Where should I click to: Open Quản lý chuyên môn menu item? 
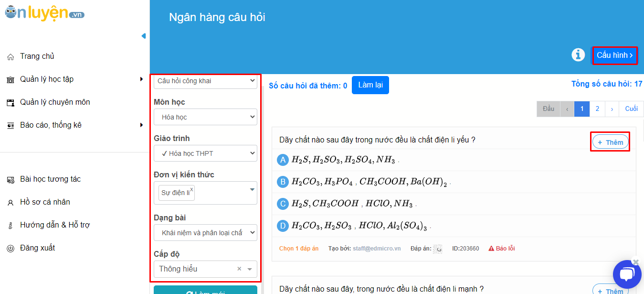(55, 102)
